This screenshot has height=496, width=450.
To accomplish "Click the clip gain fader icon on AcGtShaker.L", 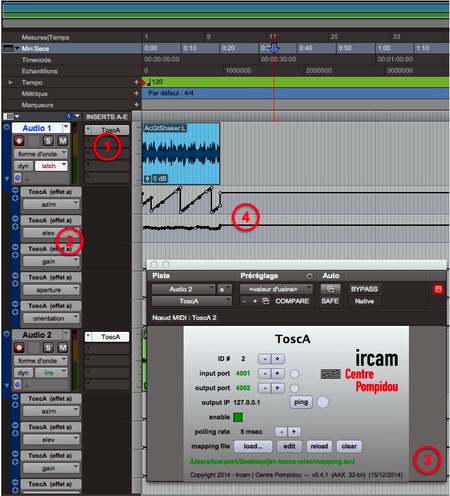I will pos(147,179).
